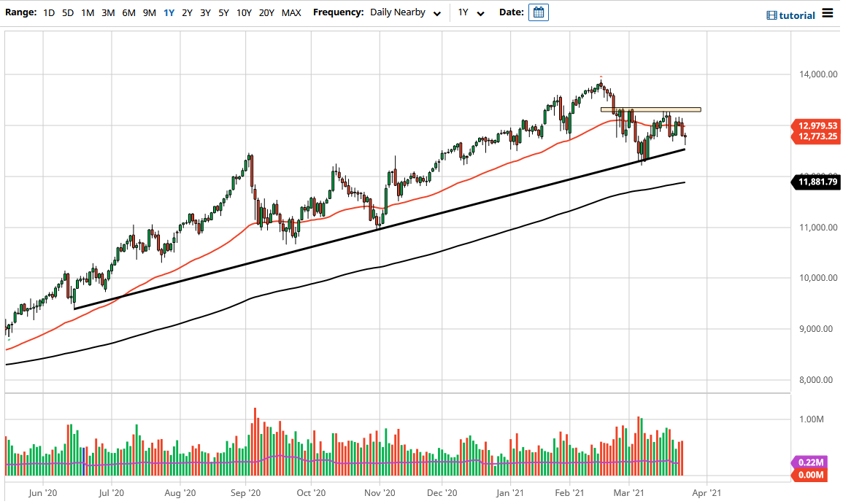Select the 5D range option
843x504 pixels.
click(67, 12)
